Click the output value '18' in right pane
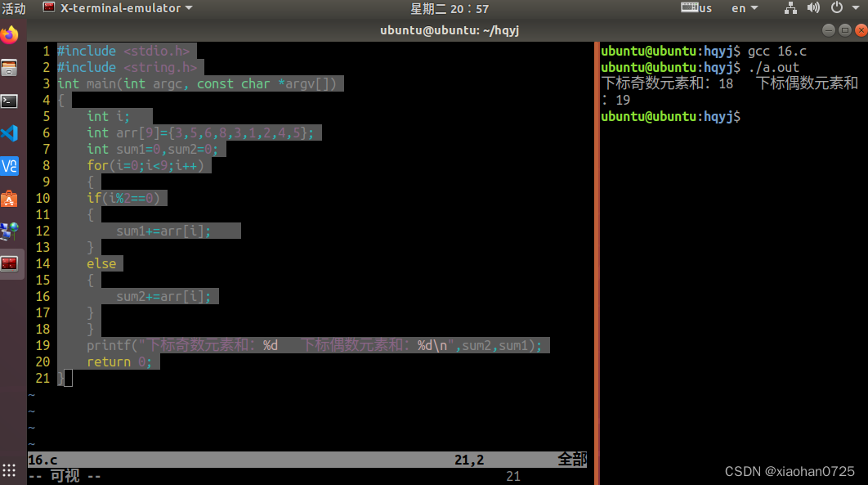Viewport: 868px width, 485px height. tap(726, 84)
